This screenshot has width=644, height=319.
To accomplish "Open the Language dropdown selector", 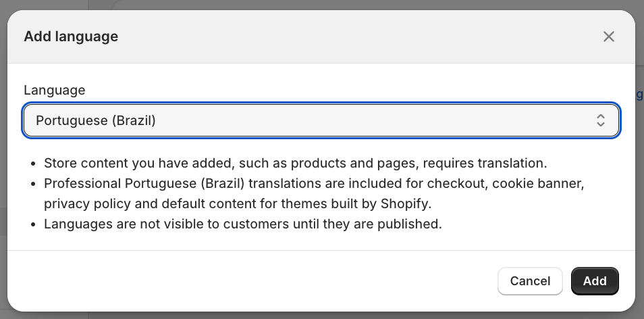I will 321,120.
